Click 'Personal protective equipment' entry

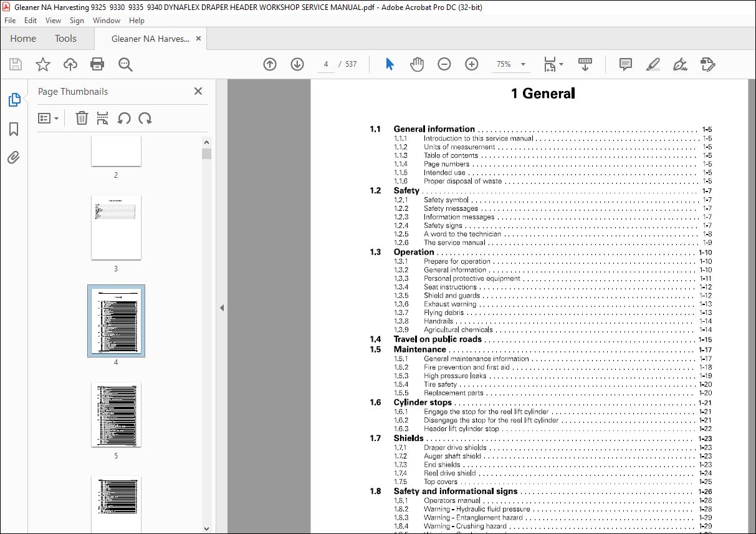472,278
